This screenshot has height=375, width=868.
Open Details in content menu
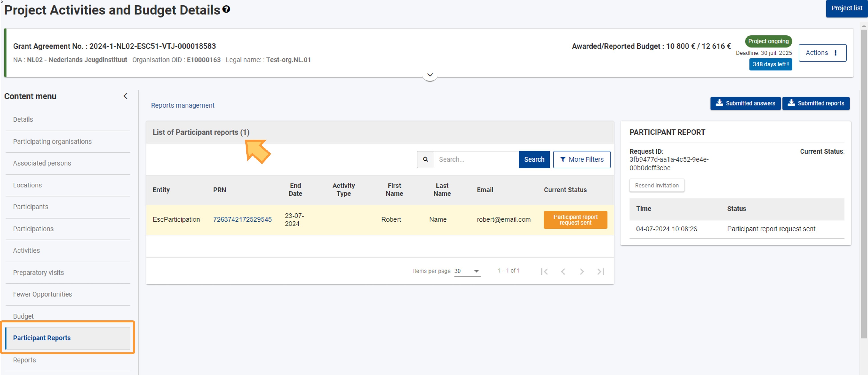click(68, 120)
